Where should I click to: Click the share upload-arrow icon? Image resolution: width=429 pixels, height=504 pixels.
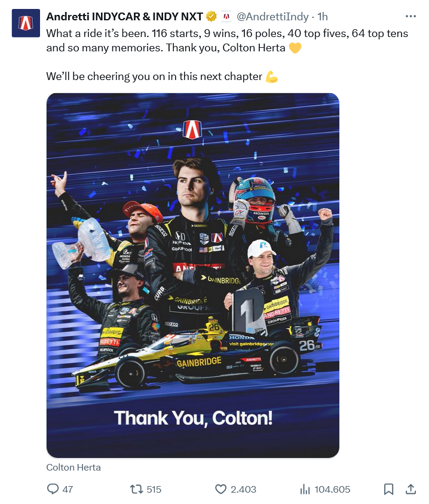click(x=410, y=489)
